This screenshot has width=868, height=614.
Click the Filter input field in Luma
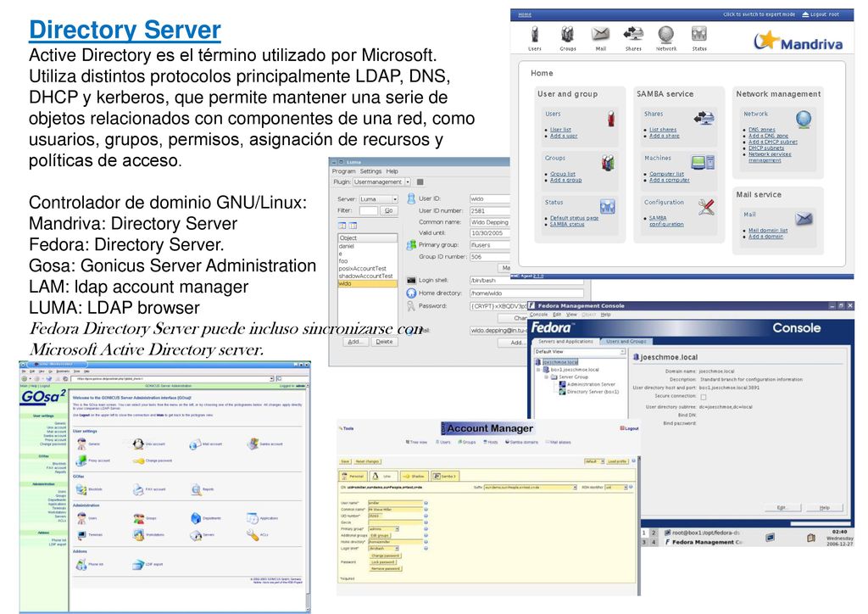click(368, 210)
